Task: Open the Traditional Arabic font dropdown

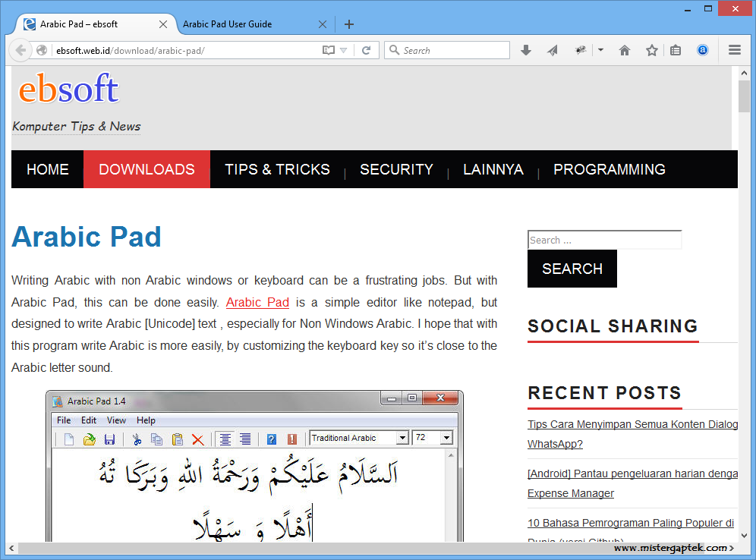Action: [402, 438]
